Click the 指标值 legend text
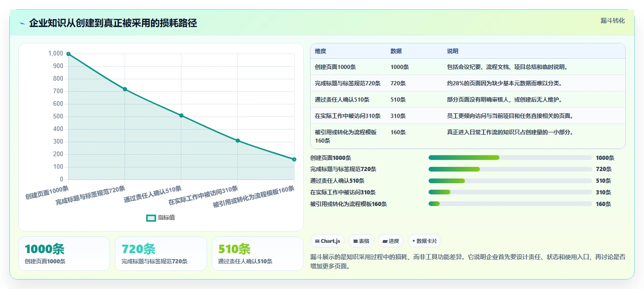This screenshot has height=289, width=644. pyautogui.click(x=166, y=218)
